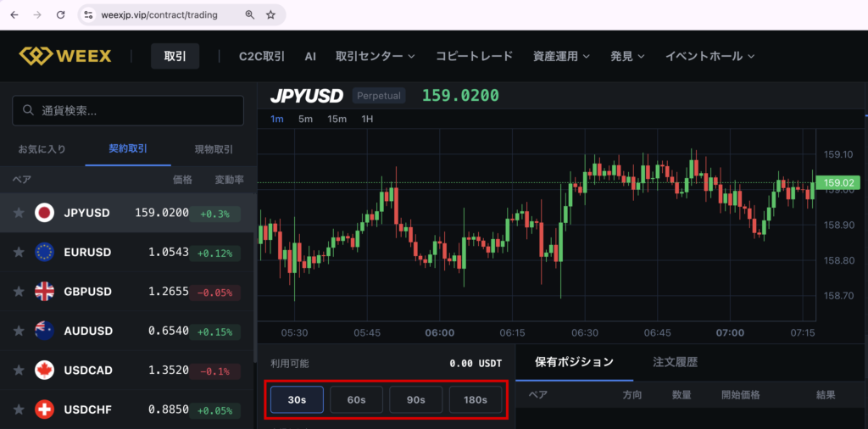Favorite JPYUSD with its star
This screenshot has height=429, width=868.
19,213
